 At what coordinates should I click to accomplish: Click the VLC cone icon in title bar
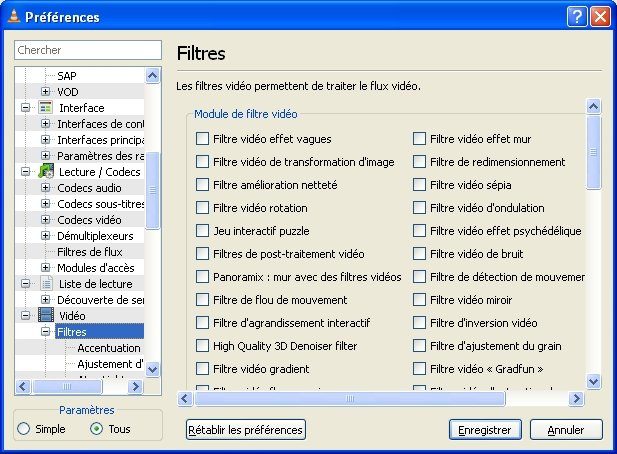tap(13, 16)
